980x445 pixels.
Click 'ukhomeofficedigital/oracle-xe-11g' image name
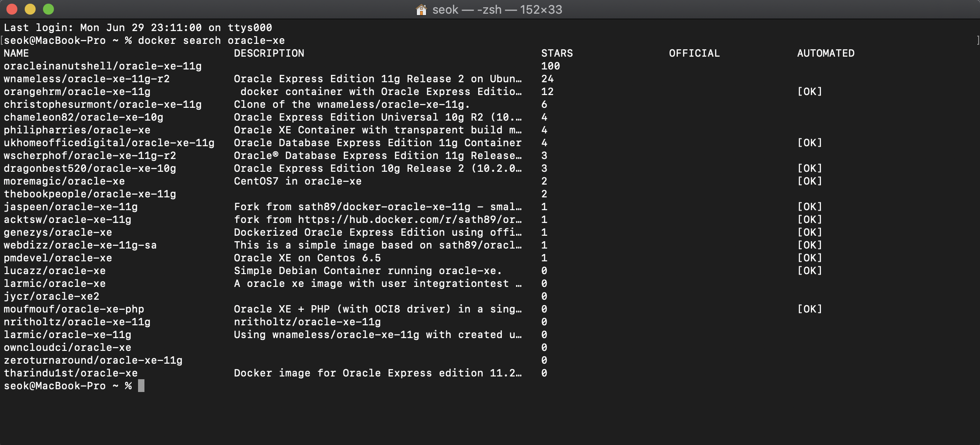tap(109, 143)
